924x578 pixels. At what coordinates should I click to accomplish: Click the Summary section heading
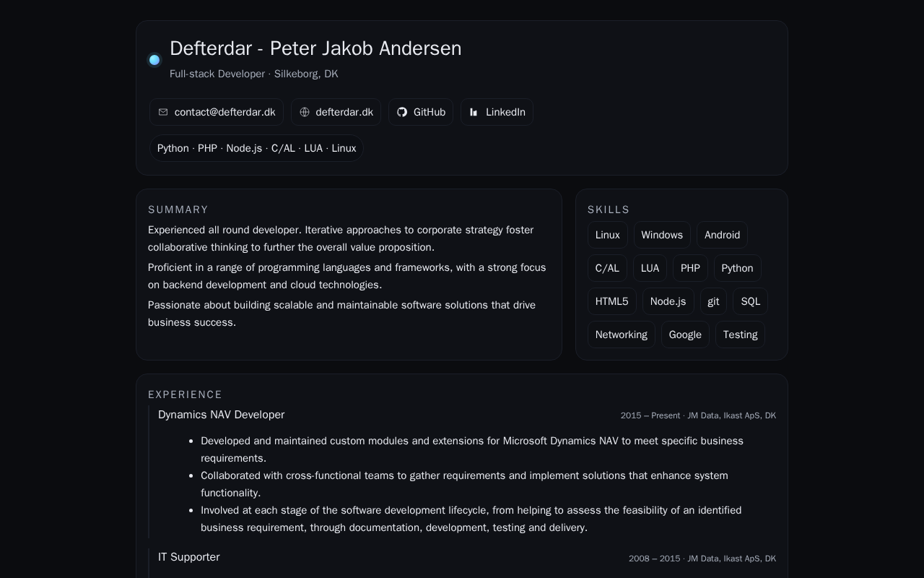coord(178,210)
